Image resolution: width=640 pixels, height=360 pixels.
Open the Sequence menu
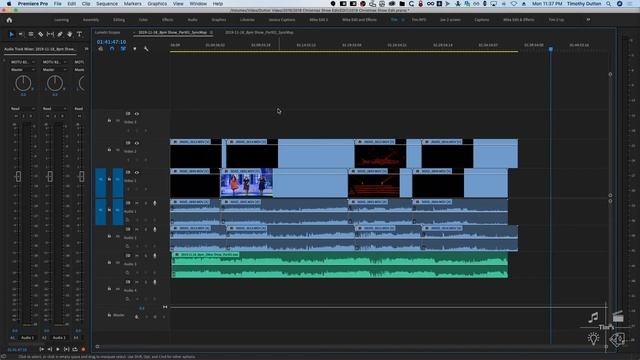pyautogui.click(x=107, y=4)
